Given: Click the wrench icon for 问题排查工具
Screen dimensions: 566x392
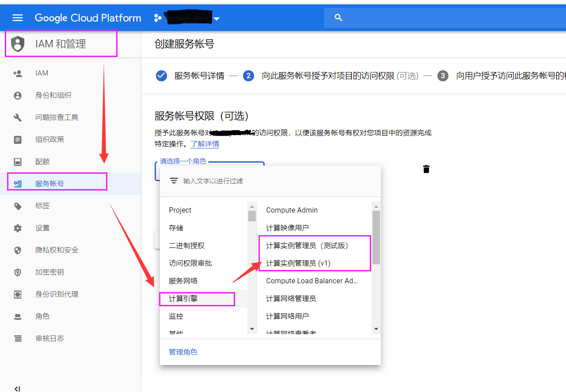Looking at the screenshot, I should [18, 118].
